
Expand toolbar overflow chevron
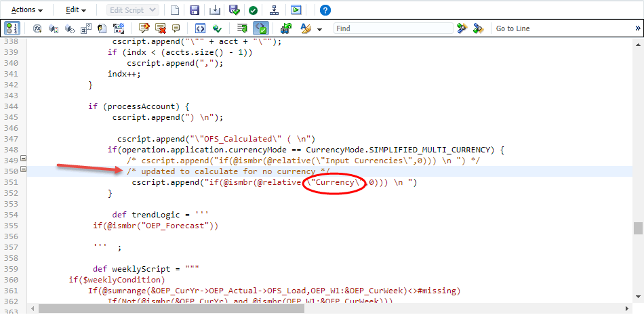pyautogui.click(x=637, y=28)
